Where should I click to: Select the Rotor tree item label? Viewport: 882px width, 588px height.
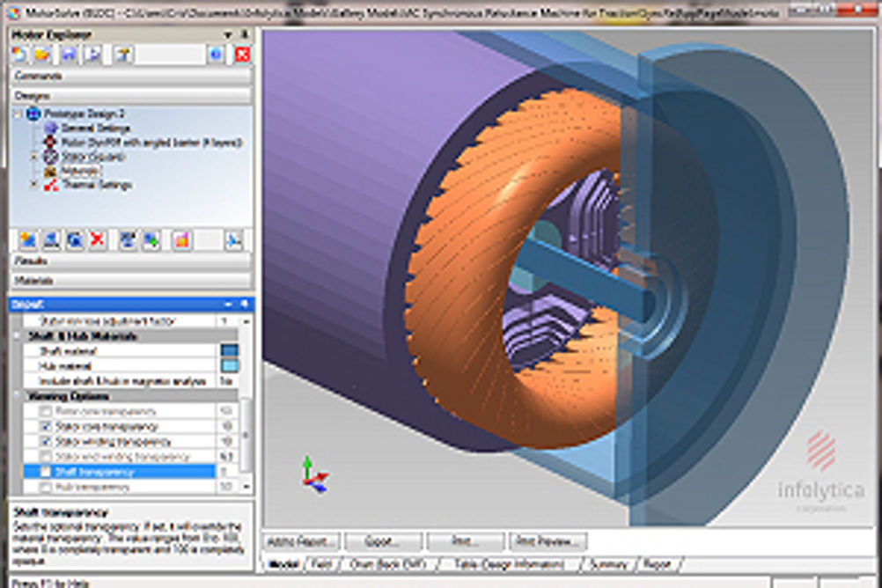(151, 143)
